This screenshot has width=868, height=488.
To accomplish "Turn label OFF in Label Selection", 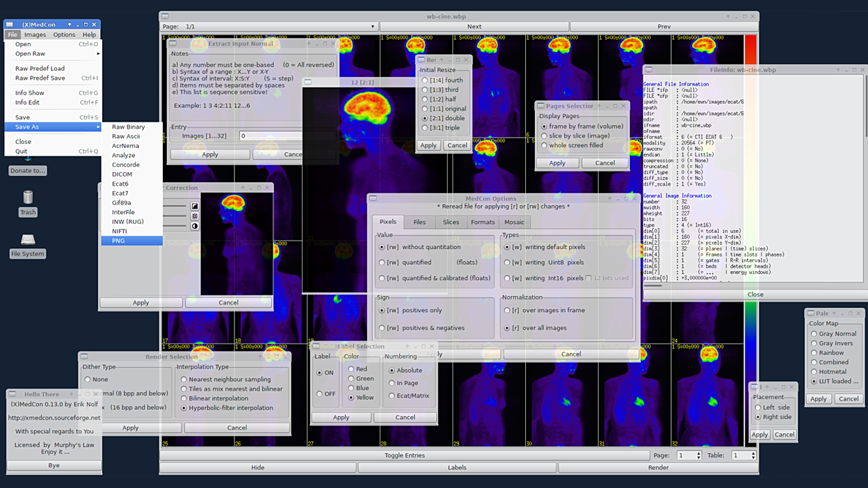I will coord(320,394).
